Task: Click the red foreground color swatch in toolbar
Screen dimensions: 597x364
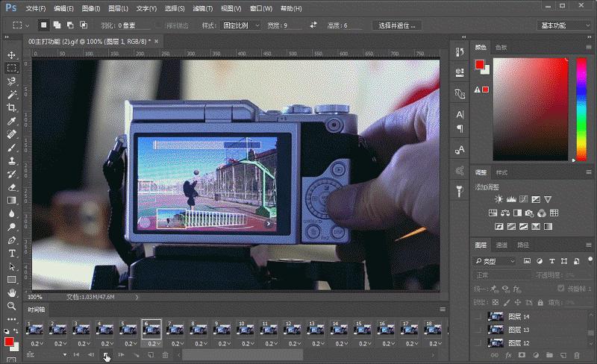Action: 9,342
